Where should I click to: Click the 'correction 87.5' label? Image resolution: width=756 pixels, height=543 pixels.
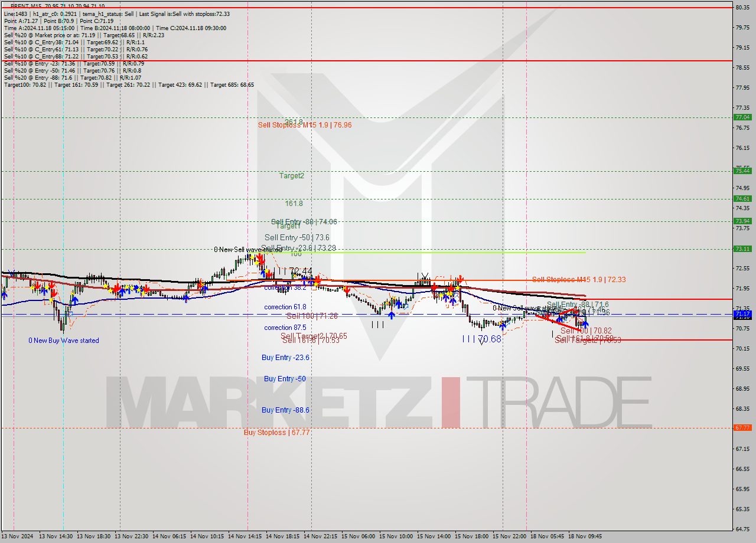[285, 328]
